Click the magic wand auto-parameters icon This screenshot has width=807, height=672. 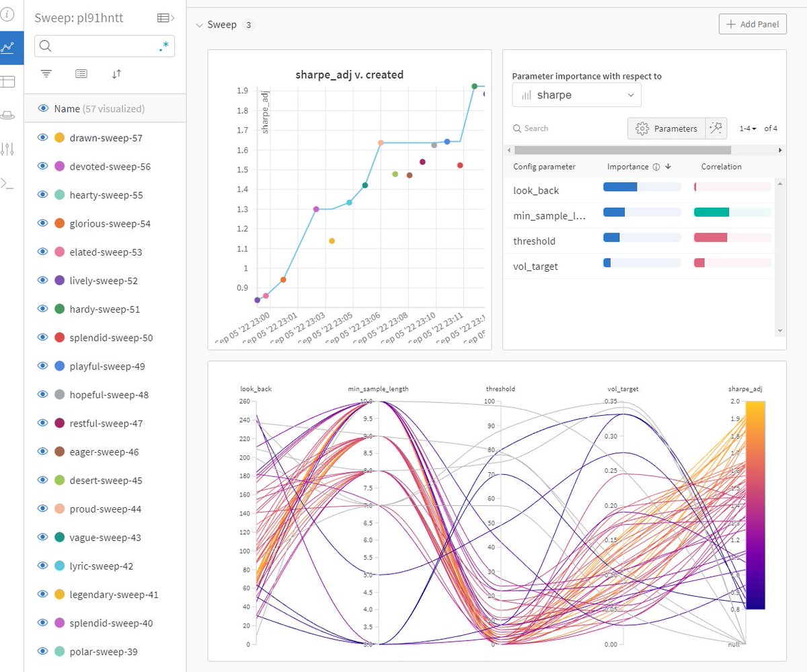coord(717,128)
